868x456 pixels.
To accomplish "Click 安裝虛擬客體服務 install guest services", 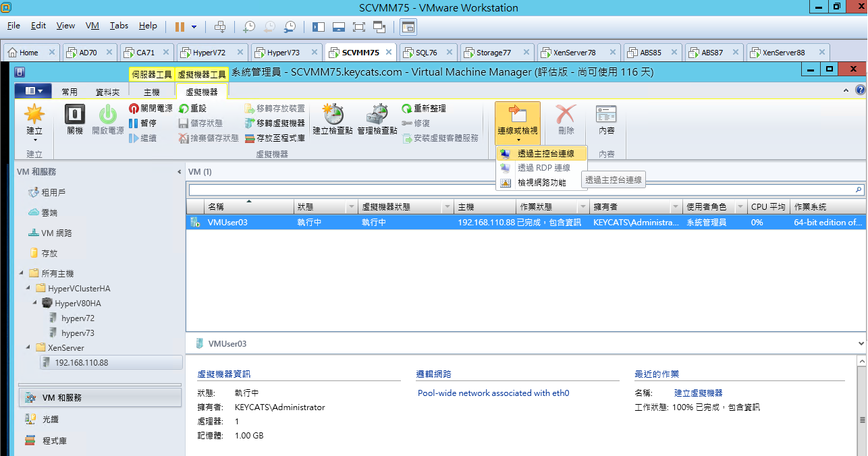I will coord(440,138).
